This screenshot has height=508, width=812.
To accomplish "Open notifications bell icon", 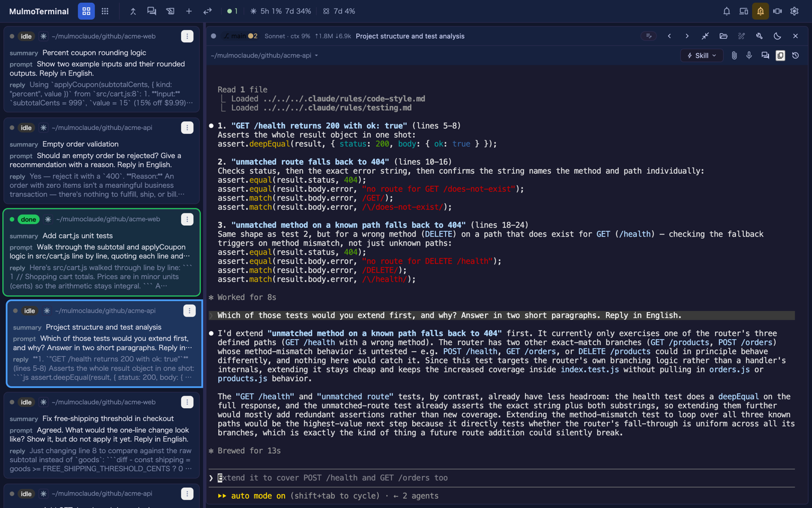I will tap(727, 11).
